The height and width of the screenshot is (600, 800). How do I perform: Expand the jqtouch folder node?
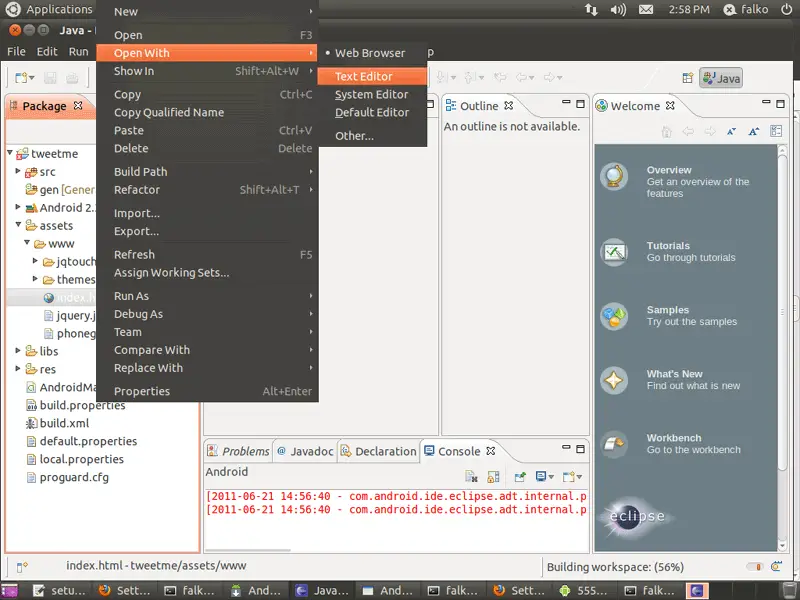35,261
